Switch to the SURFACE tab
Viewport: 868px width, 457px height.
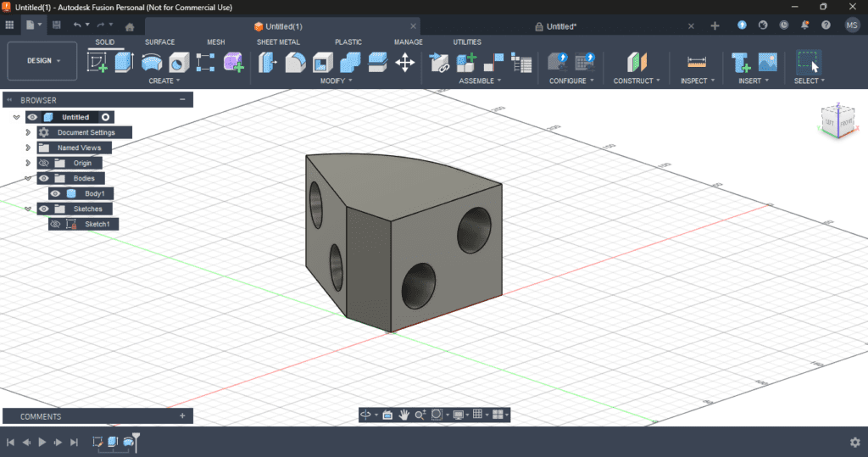click(159, 42)
